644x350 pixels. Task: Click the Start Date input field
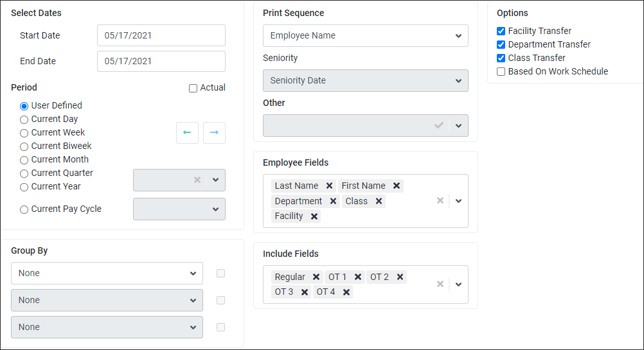(x=161, y=35)
